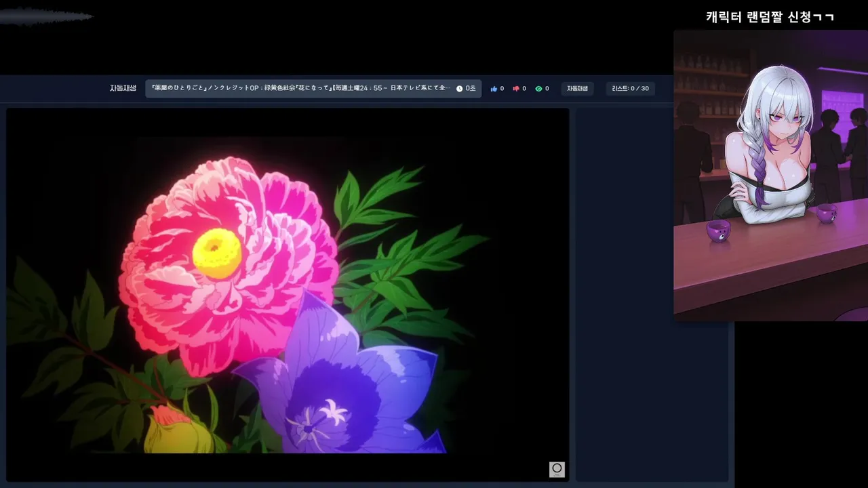
Task: Click the red thumbs-down dislike icon
Action: [516, 89]
